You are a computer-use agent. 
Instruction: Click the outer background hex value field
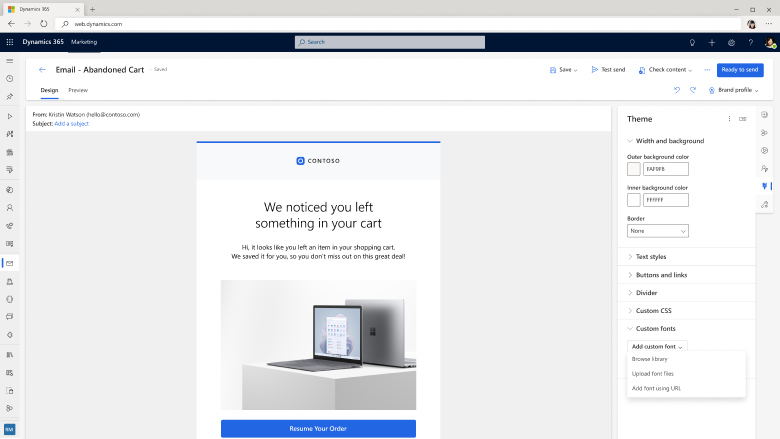[666, 169]
